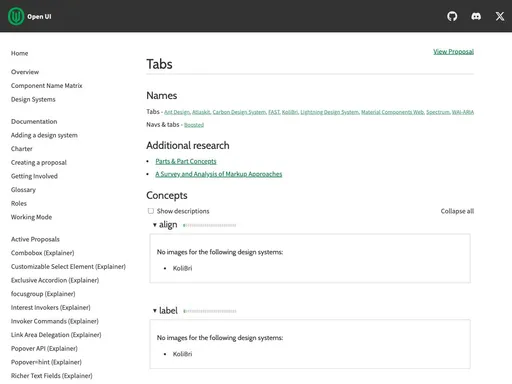This screenshot has width=512, height=384.
Task: Open Combobox (Explainer) proposal
Action: point(42,253)
